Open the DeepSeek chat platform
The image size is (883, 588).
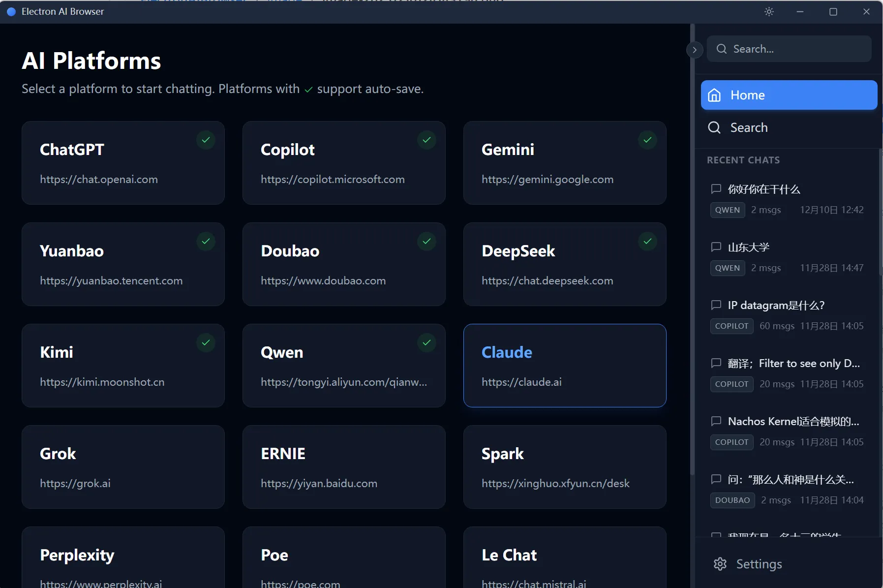pyautogui.click(x=564, y=264)
